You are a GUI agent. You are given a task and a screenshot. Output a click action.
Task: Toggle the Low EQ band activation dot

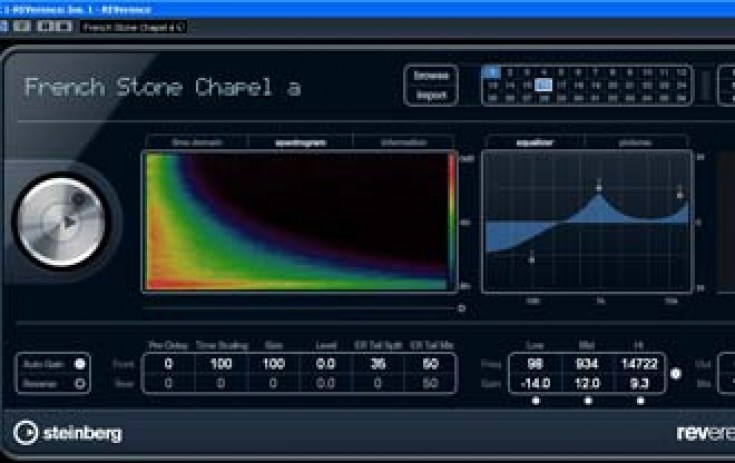click(536, 401)
